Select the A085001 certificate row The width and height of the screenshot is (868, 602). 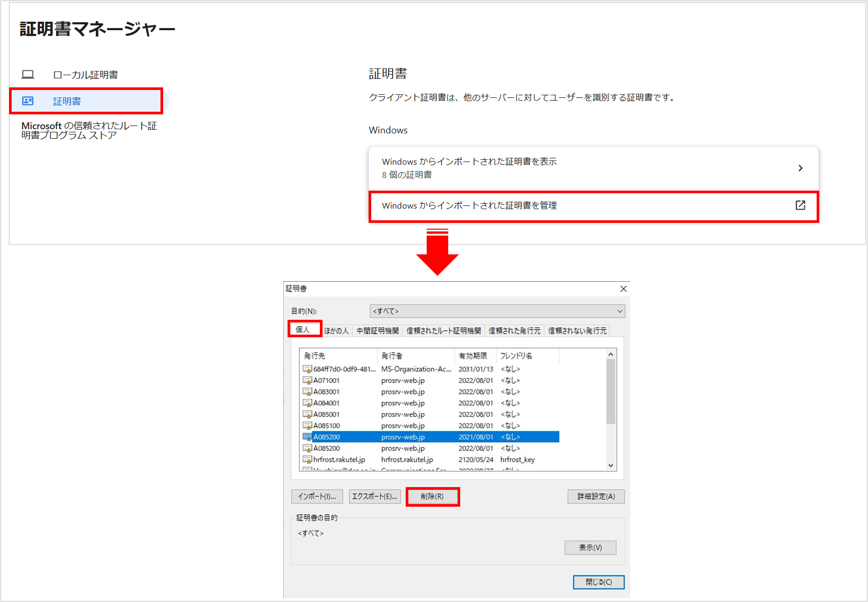point(430,415)
